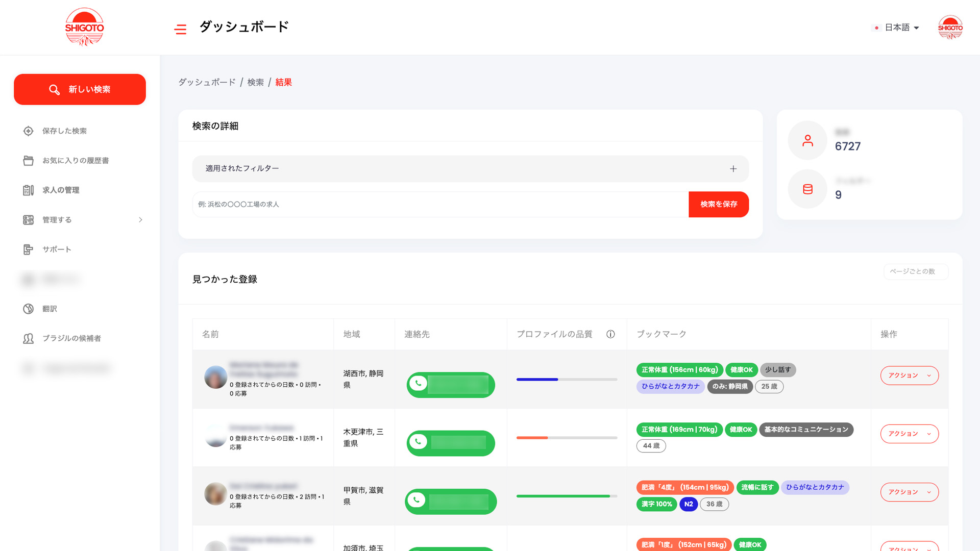
Task: Open お気に入りの履歴書 from the sidebar
Action: pos(77,160)
